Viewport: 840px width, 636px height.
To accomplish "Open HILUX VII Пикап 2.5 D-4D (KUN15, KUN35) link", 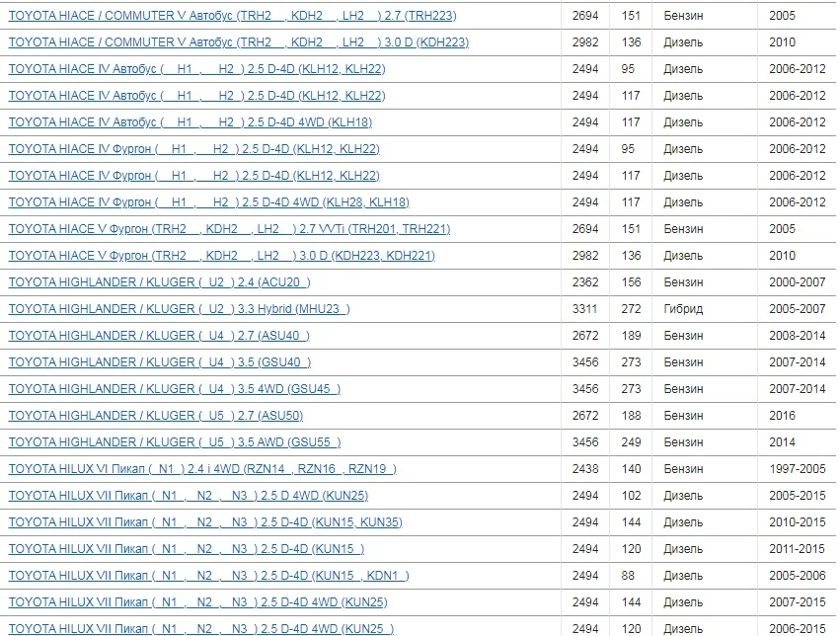I will coord(205,522).
